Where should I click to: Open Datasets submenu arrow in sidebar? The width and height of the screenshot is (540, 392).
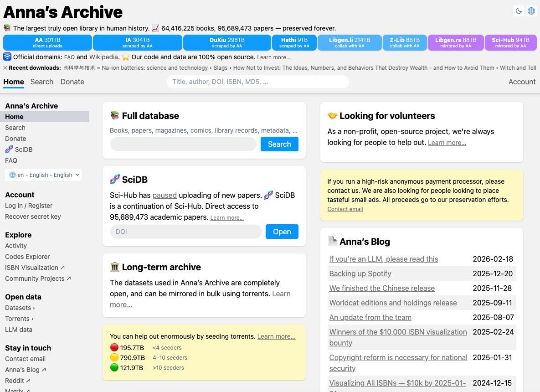coord(34,308)
